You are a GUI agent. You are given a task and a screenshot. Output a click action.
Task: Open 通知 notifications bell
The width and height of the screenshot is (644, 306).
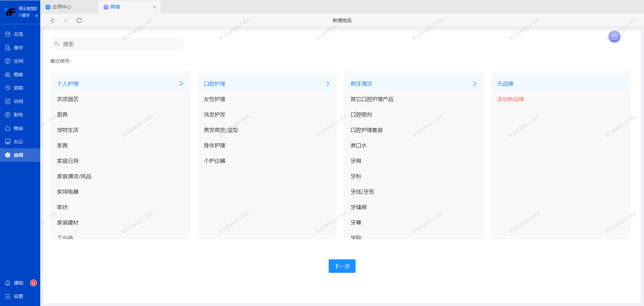8,283
